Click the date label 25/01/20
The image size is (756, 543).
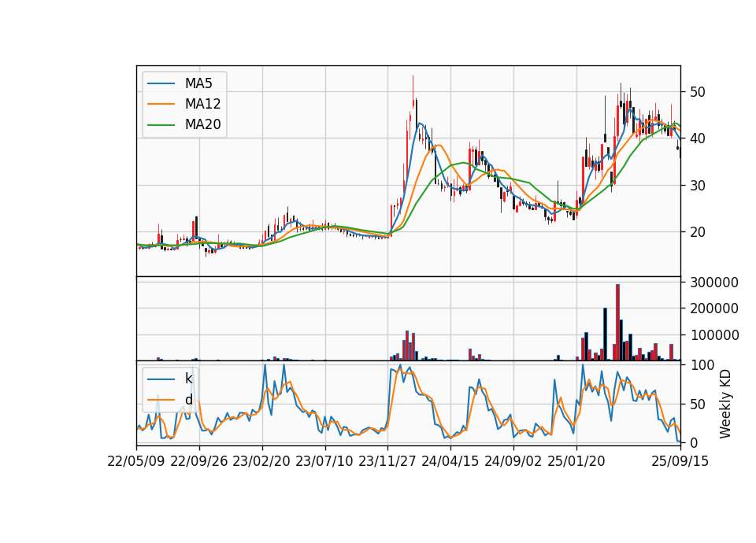[x=576, y=461]
